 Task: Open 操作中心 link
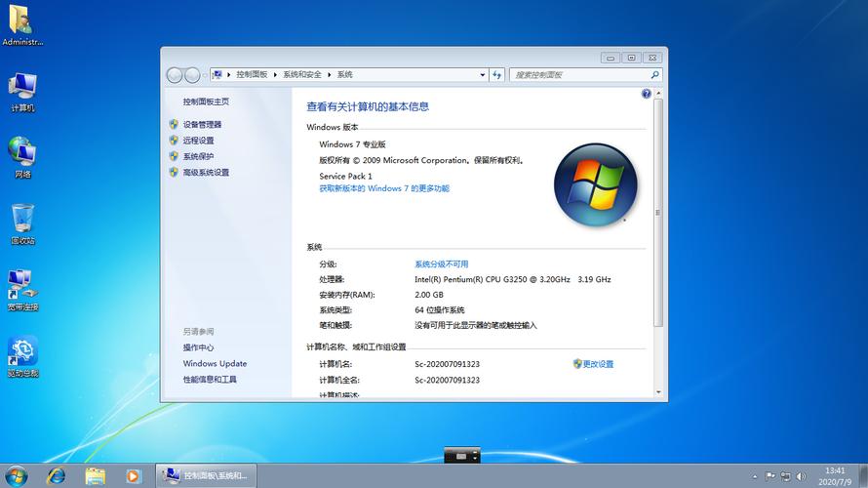tap(198, 347)
